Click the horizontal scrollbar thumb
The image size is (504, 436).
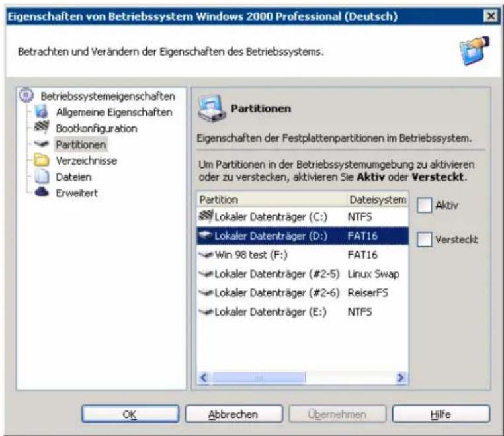point(258,378)
